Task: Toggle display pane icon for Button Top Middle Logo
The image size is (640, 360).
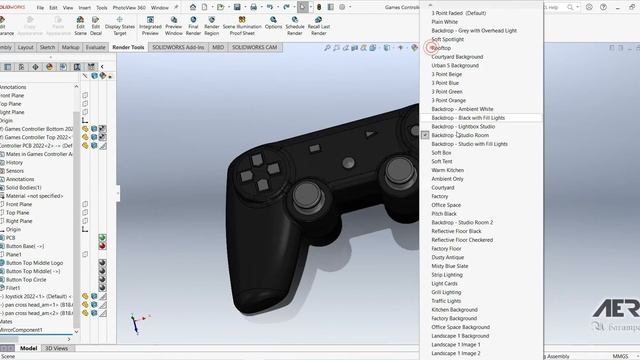Action: coord(102,263)
